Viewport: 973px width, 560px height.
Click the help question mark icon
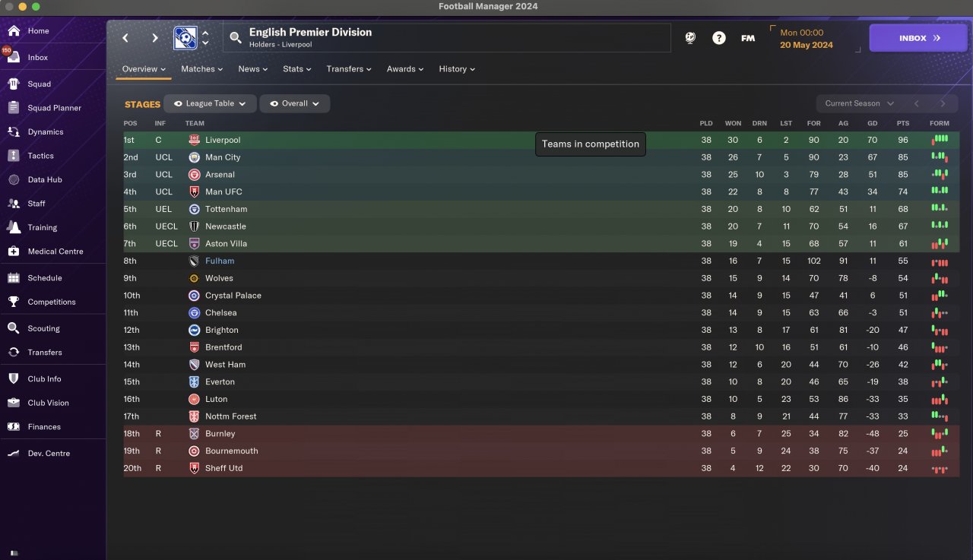pyautogui.click(x=718, y=38)
